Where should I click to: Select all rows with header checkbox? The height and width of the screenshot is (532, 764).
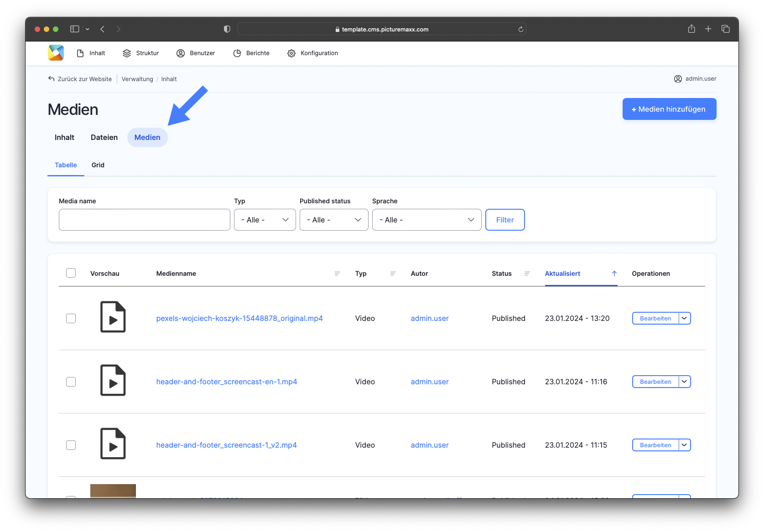[x=71, y=273]
